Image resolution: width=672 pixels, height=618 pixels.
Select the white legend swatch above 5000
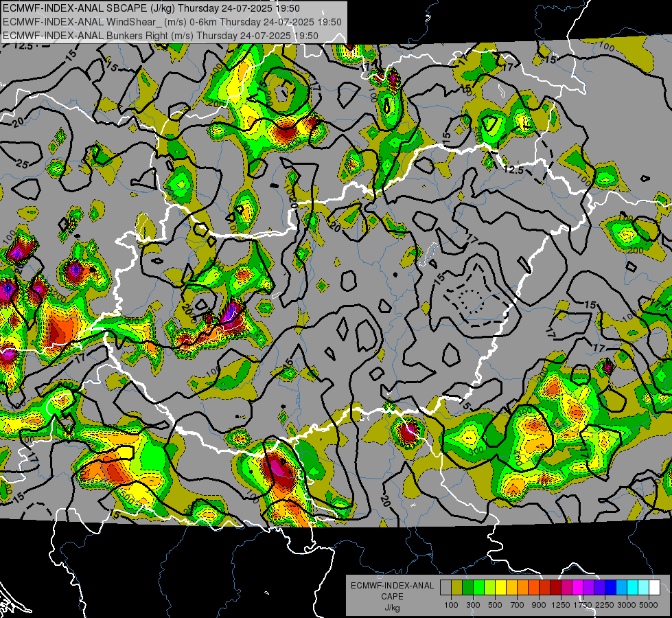tap(655, 588)
